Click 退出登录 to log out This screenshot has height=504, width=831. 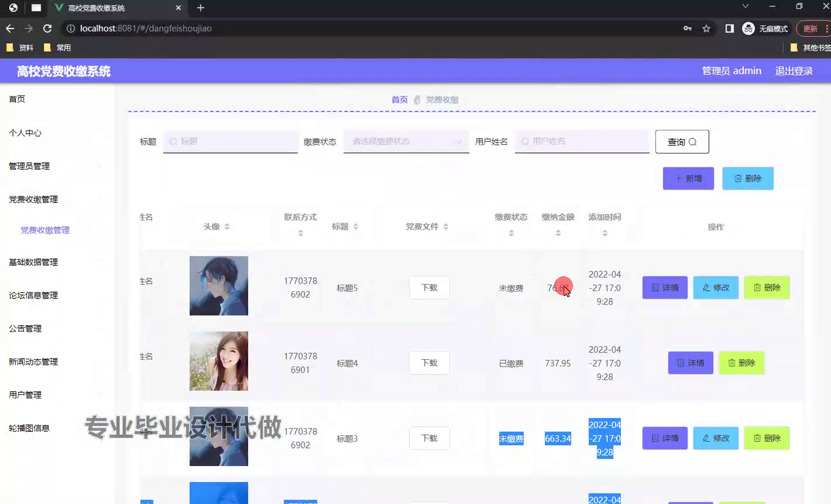[794, 71]
